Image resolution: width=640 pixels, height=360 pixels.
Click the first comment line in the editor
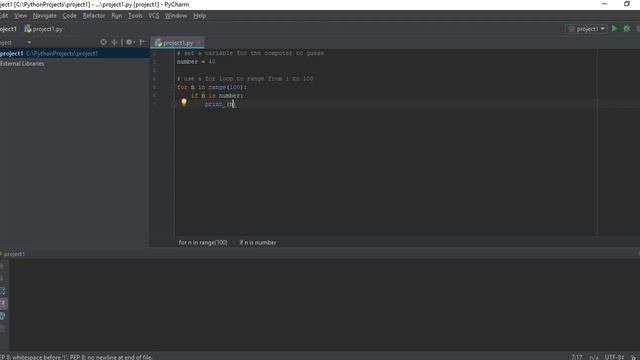point(251,53)
